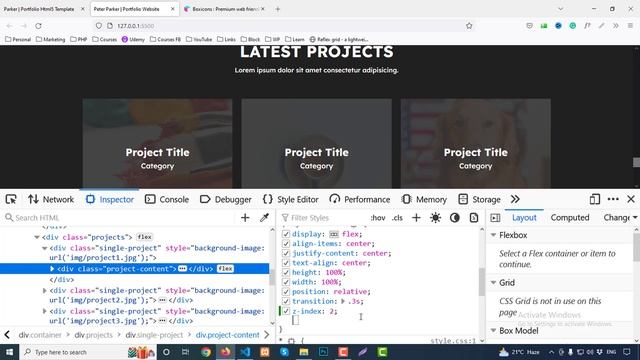Toggle flex badge on project-content div
Screen dimensions: 640x360
point(225,269)
